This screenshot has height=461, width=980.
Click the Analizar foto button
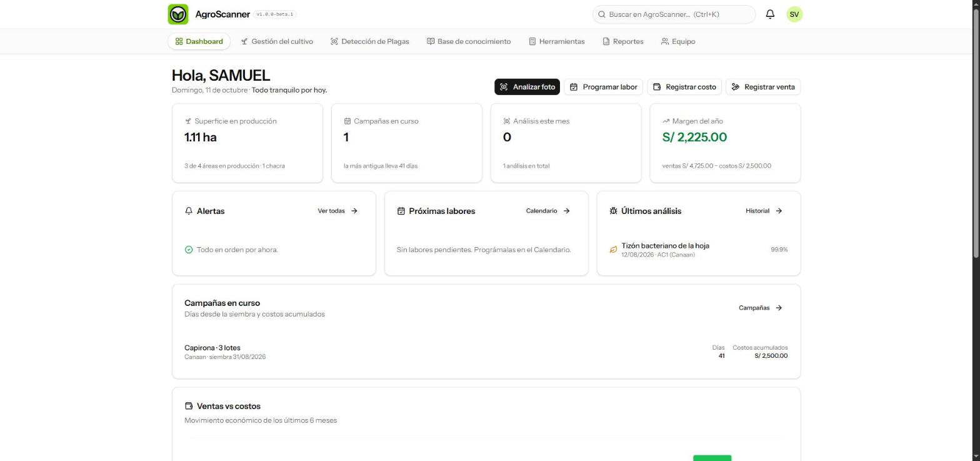click(527, 87)
